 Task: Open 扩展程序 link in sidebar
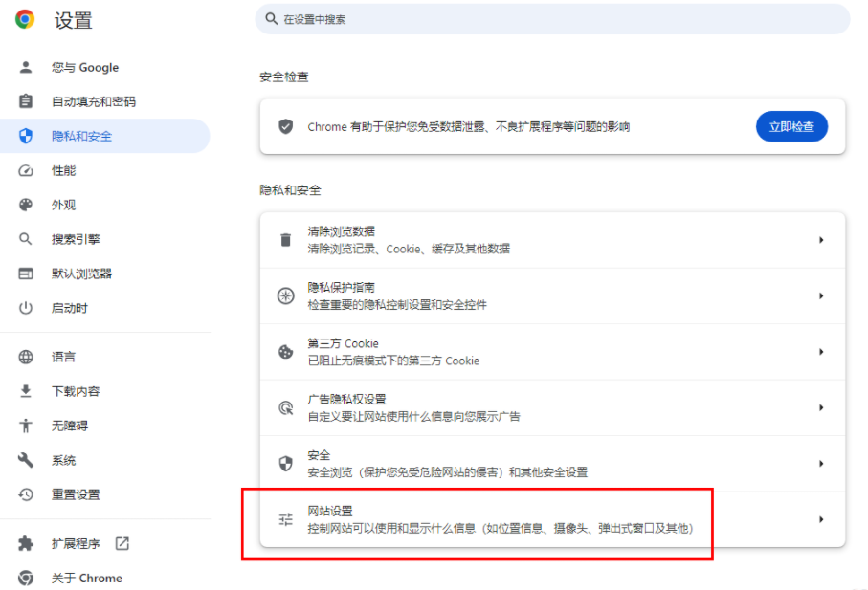coord(105,543)
